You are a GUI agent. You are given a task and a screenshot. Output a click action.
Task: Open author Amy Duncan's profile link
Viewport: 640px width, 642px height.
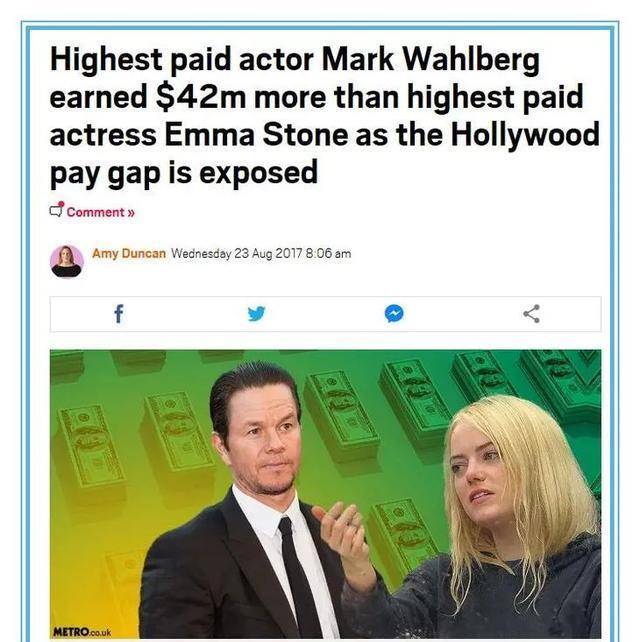coord(129,253)
